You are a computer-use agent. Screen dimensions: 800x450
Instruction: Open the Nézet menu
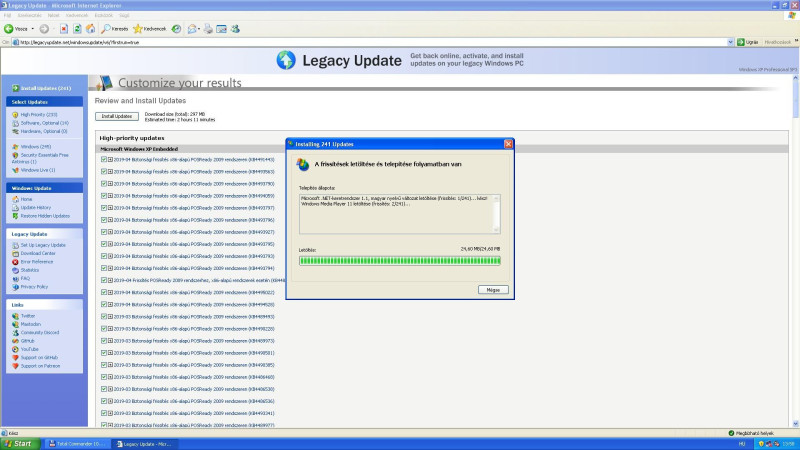click(54, 15)
